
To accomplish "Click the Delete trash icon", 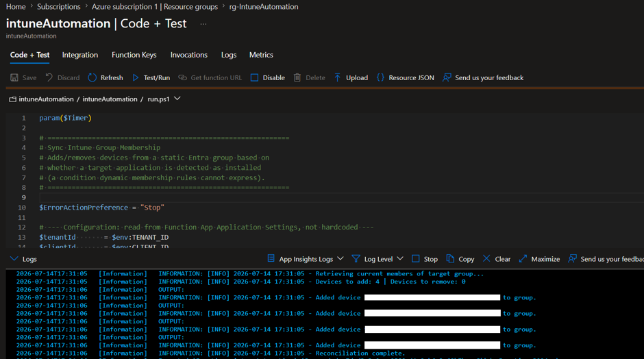I will (x=297, y=77).
